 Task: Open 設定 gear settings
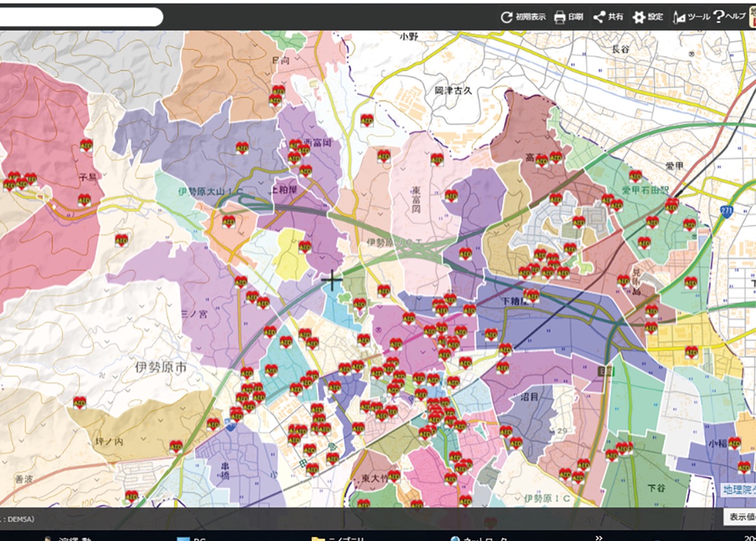pyautogui.click(x=648, y=17)
